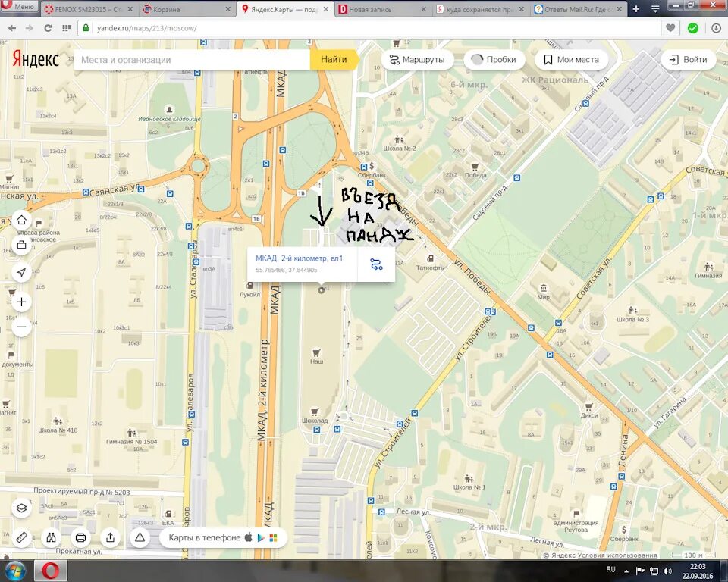The width and height of the screenshot is (728, 582).
Task: Open the downloads icon
Action: click(x=717, y=28)
